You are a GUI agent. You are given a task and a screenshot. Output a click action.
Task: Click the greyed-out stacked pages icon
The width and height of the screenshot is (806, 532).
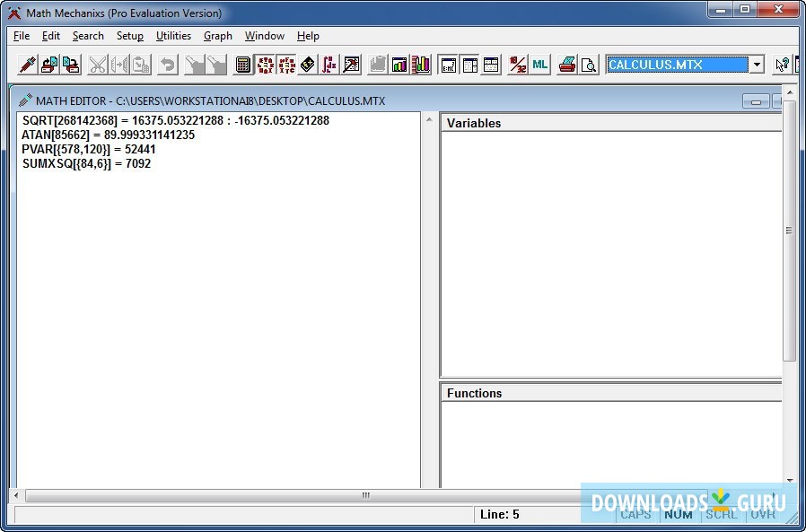(378, 65)
